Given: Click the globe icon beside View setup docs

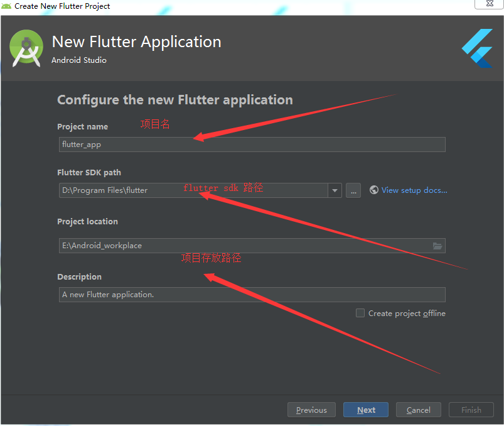Looking at the screenshot, I should [374, 190].
